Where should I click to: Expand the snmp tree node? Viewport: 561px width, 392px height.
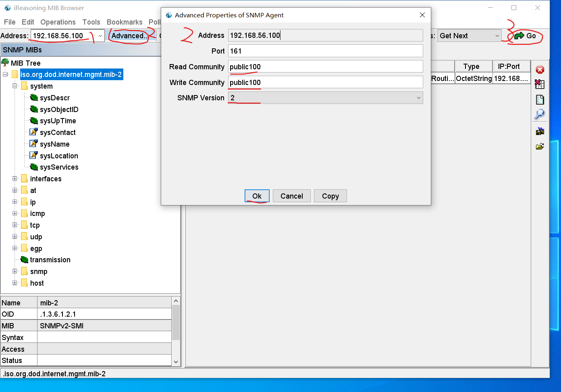tap(15, 271)
